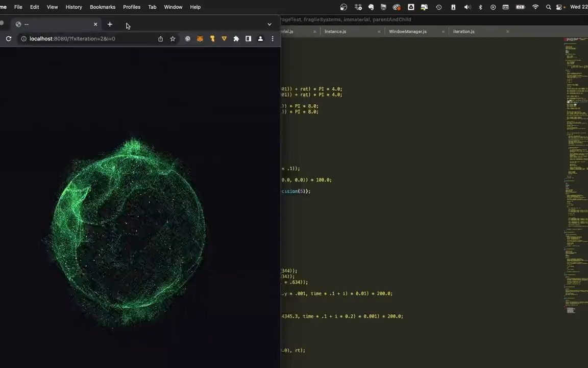Switch to WindowManager.js editor tab
The image size is (588, 368).
tap(408, 32)
